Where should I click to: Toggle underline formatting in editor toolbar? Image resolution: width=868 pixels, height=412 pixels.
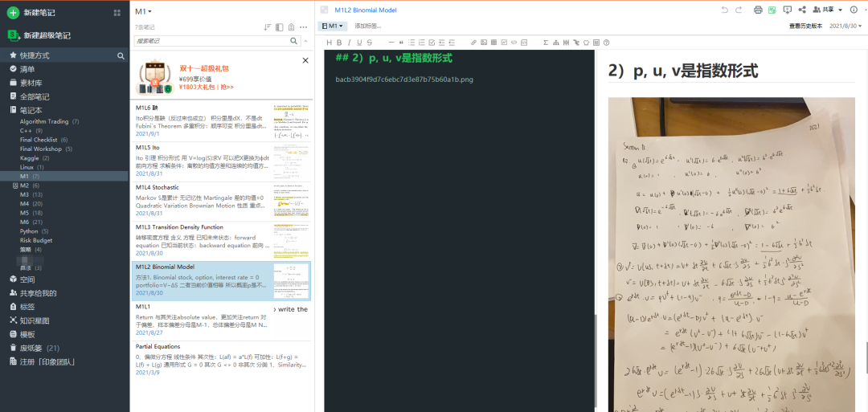(359, 43)
